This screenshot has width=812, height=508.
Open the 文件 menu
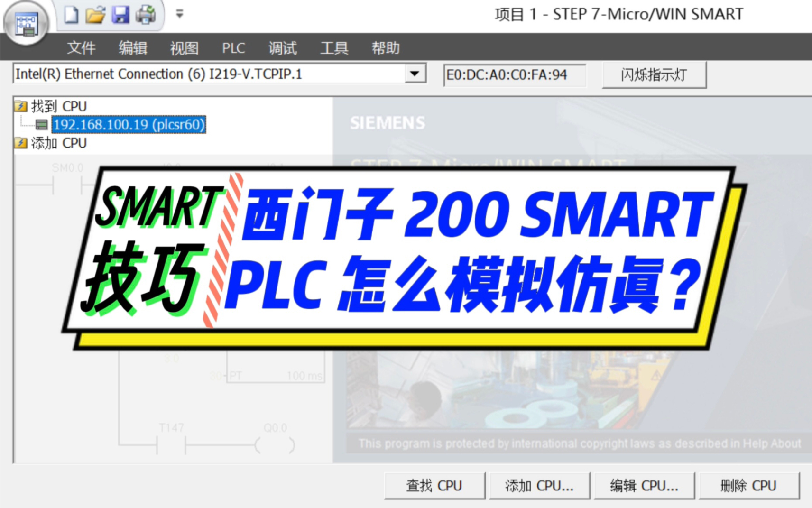coord(81,47)
